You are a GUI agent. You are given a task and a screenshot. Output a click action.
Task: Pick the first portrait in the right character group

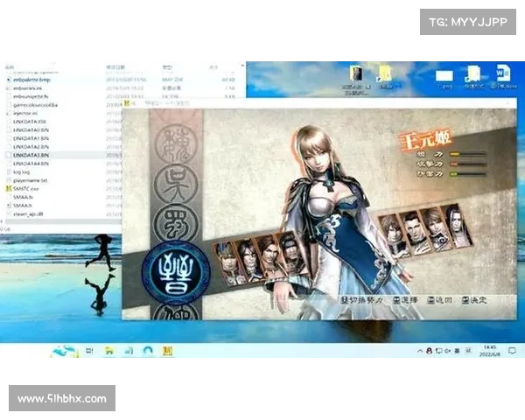coord(395,235)
